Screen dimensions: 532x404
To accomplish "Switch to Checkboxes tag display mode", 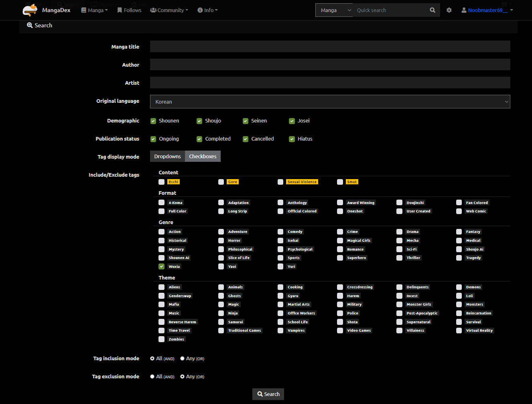I will (x=203, y=156).
